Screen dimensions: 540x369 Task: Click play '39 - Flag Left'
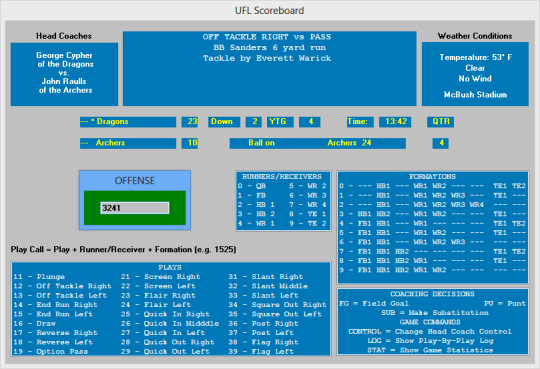pyautogui.click(x=261, y=351)
